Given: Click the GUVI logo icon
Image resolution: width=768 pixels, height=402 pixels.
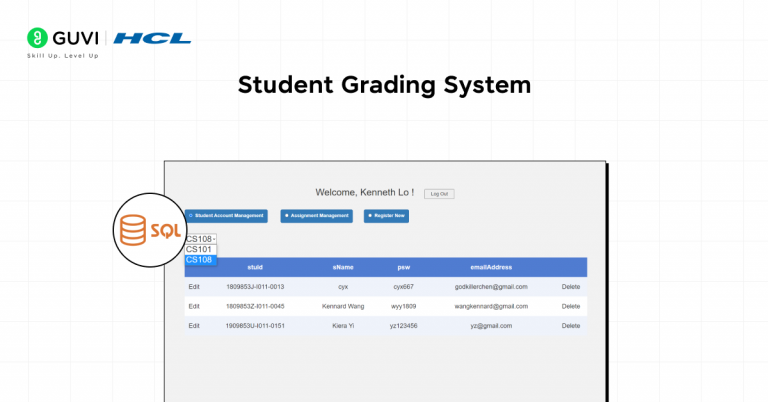Looking at the screenshot, I should click(37, 38).
